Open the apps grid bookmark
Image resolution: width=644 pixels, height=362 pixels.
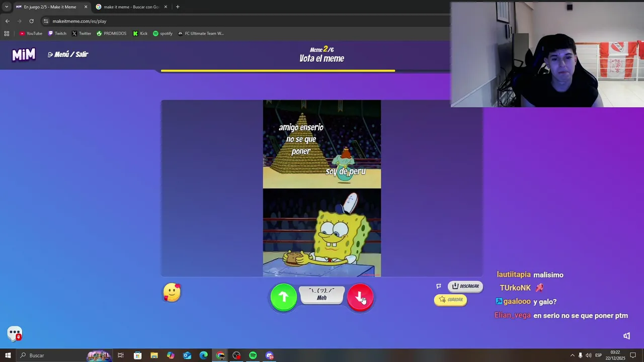click(x=7, y=34)
